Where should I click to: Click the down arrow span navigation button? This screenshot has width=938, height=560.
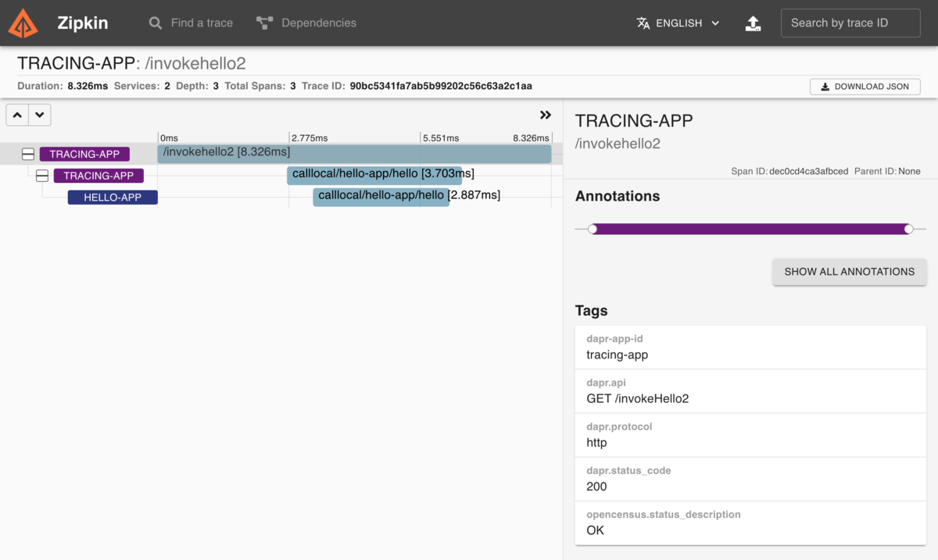(39, 115)
